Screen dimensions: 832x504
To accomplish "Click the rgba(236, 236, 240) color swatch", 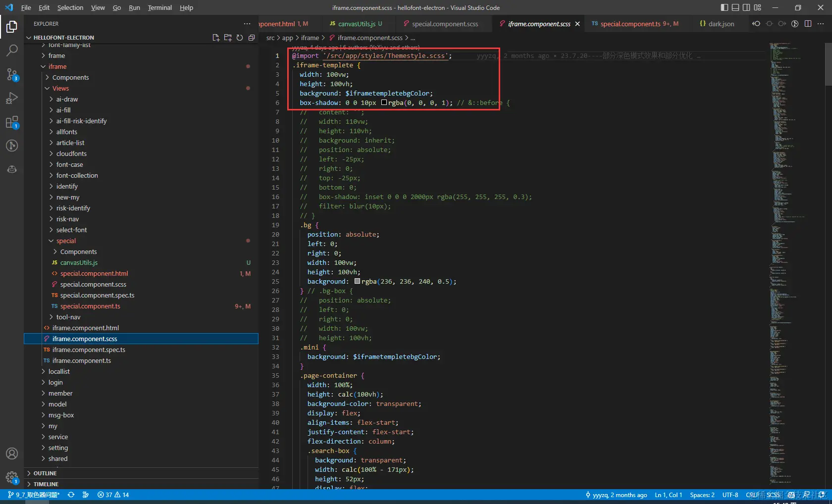I will 358,281.
